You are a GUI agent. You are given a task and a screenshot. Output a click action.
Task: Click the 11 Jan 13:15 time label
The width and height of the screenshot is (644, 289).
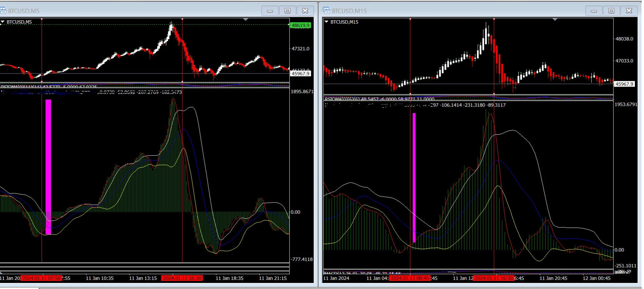143,278
